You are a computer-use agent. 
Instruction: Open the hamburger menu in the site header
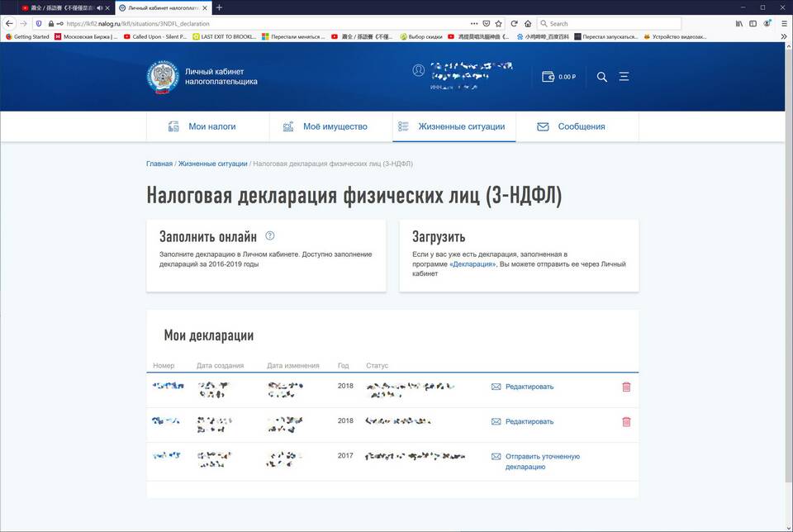(624, 76)
